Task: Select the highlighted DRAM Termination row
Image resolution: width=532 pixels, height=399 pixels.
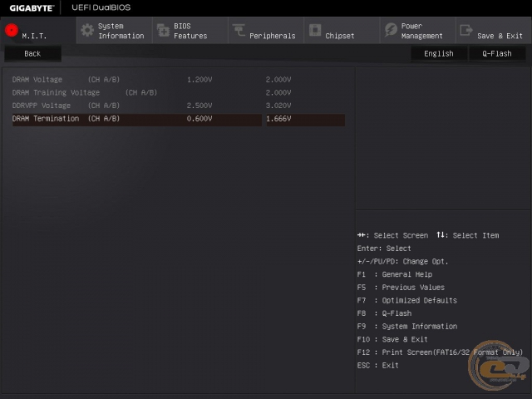Action: pyautogui.click(x=66, y=119)
